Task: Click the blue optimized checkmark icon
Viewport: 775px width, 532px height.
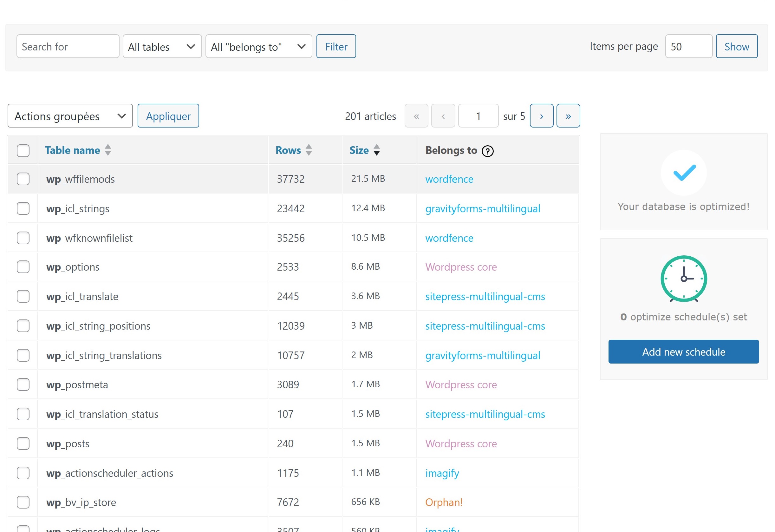Action: point(683,173)
